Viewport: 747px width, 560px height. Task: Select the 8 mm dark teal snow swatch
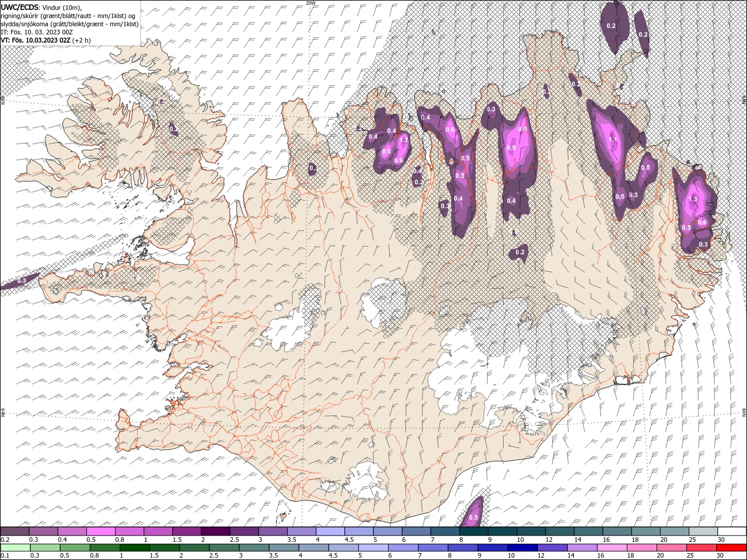[x=473, y=531]
